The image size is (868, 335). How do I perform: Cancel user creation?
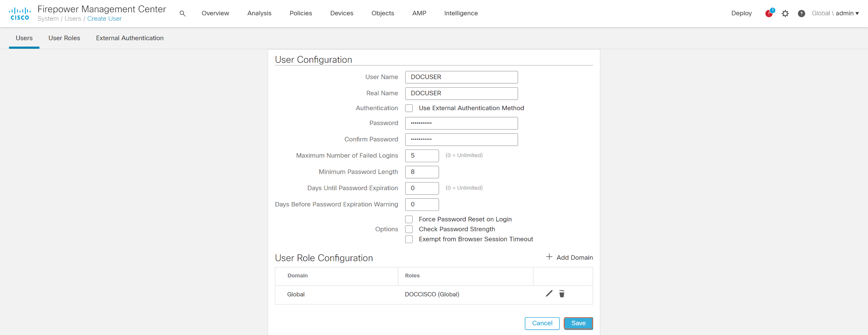click(x=542, y=323)
